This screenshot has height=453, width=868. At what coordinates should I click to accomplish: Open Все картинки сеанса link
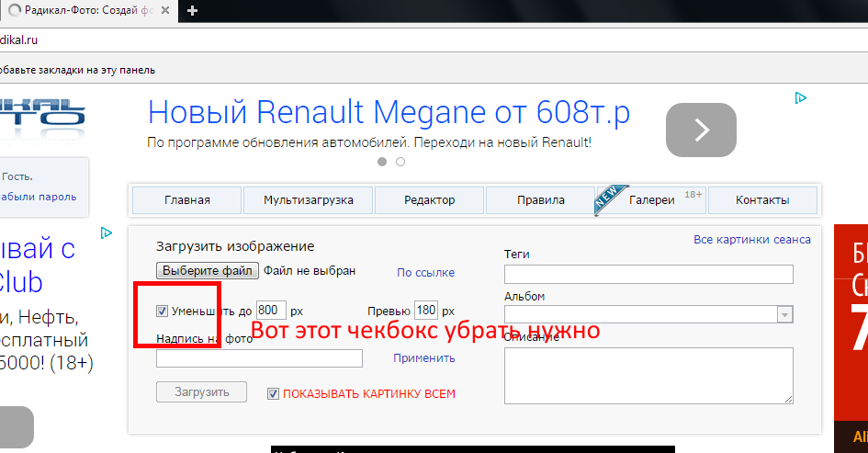tap(751, 240)
